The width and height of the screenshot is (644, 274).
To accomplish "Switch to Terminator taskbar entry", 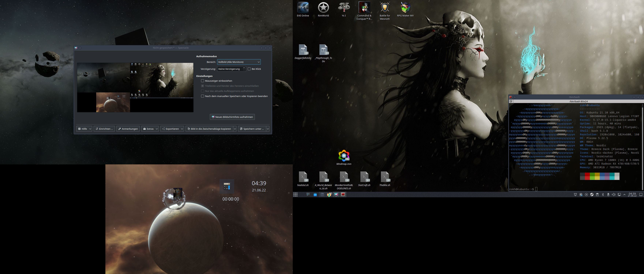I will click(343, 195).
